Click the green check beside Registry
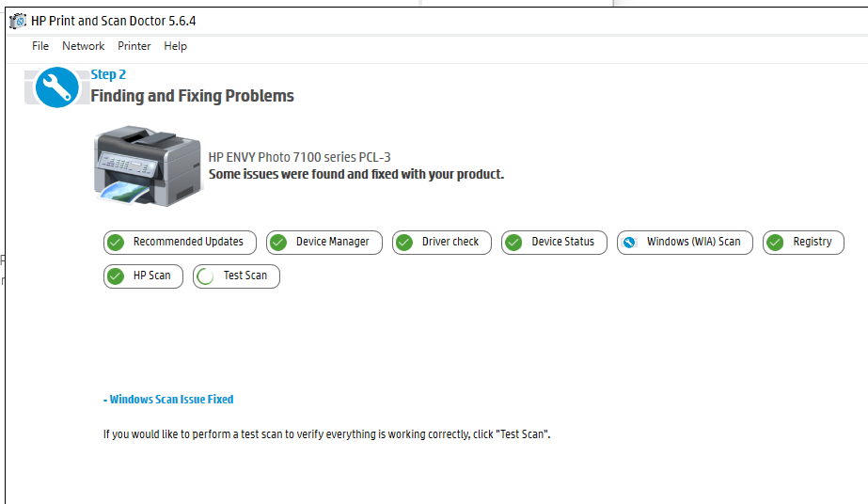868x504 pixels. 775,243
